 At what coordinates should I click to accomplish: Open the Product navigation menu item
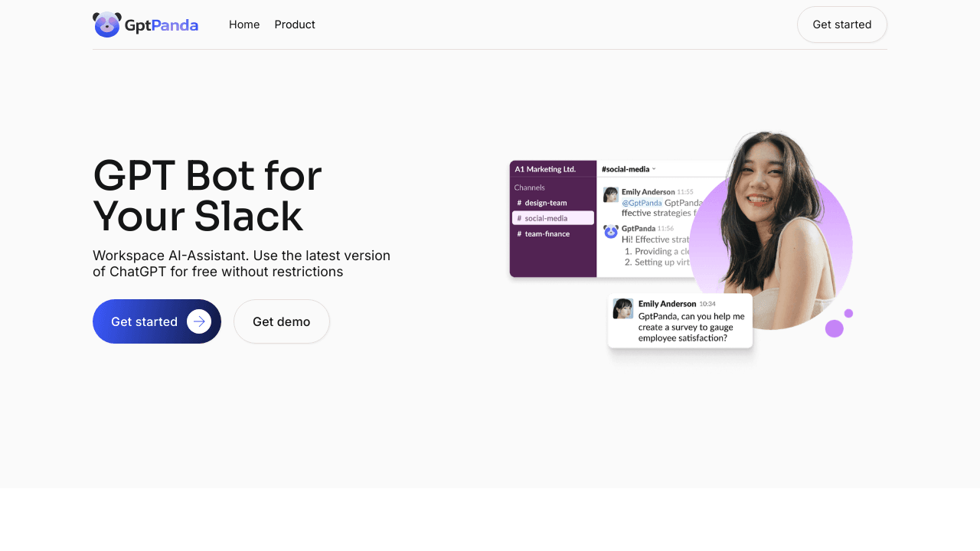(x=294, y=24)
